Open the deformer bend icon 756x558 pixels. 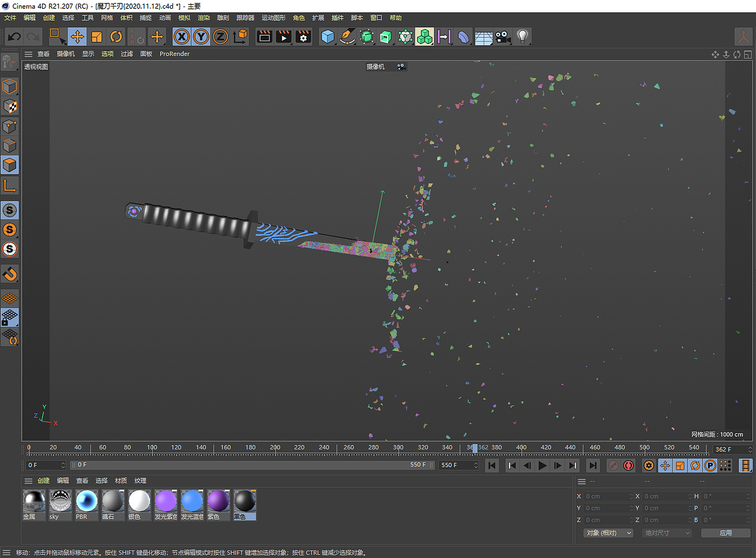[464, 37]
